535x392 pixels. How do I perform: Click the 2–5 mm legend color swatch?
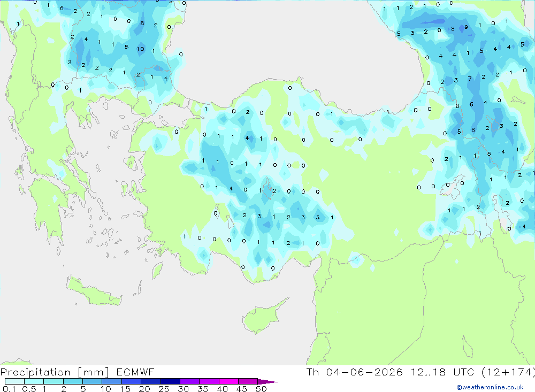pyautogui.click(x=73, y=381)
